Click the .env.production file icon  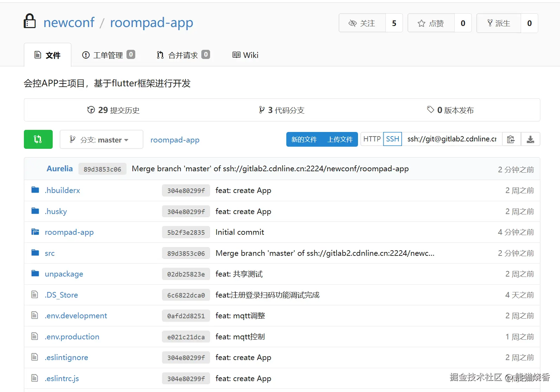pos(34,336)
